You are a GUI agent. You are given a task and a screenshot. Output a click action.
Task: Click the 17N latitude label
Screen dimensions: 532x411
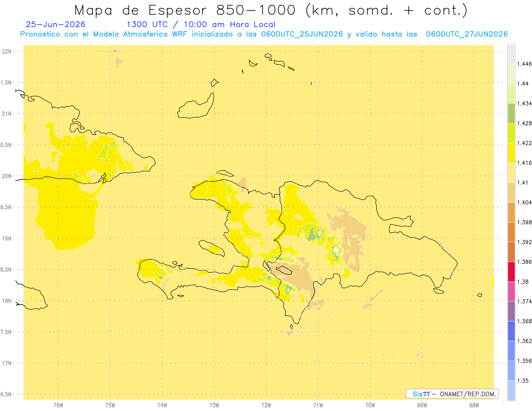click(7, 363)
